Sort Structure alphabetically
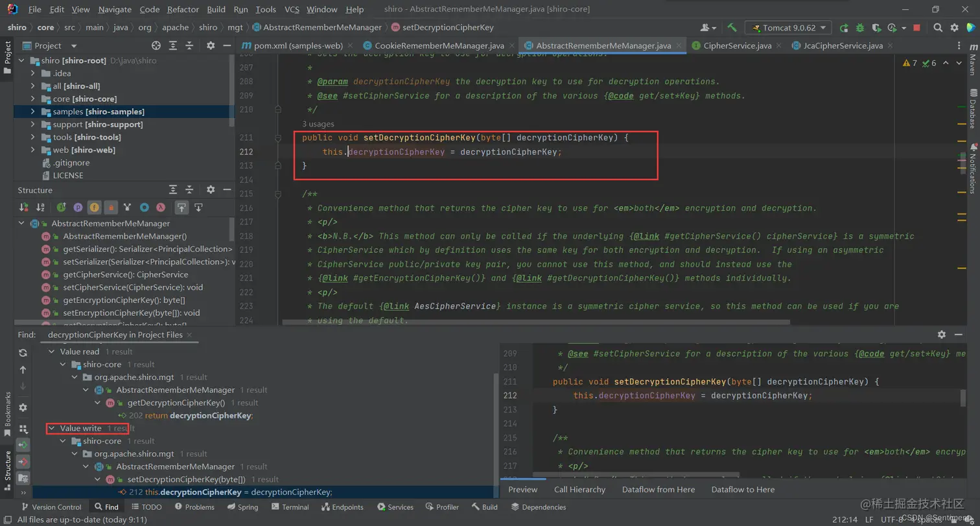This screenshot has height=526, width=980. click(41, 208)
